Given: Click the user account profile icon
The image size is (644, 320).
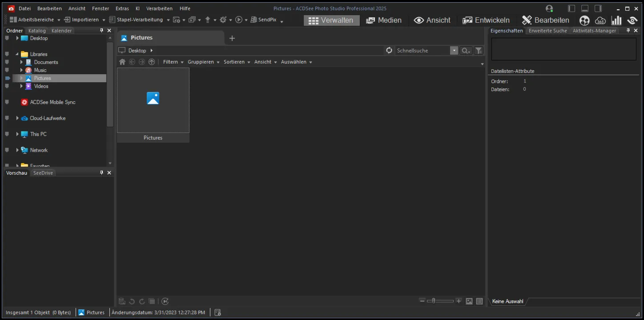Looking at the screenshot, I should 549,8.
